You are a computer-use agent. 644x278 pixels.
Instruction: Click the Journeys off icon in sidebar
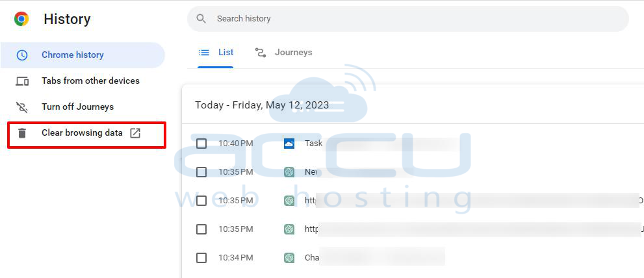[x=22, y=107]
